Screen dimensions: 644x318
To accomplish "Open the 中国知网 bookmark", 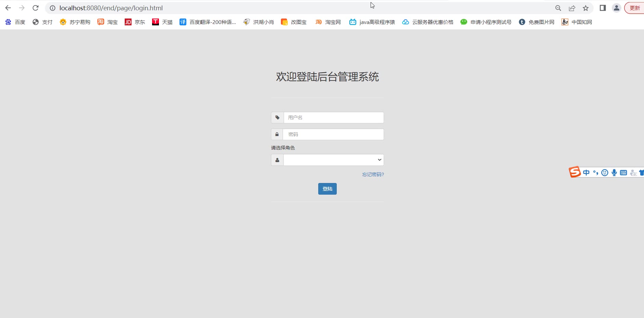I will (x=577, y=22).
